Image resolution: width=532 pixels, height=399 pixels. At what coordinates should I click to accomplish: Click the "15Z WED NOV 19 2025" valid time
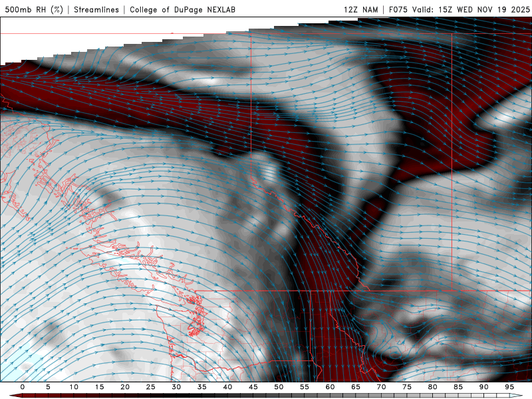tap(484, 9)
